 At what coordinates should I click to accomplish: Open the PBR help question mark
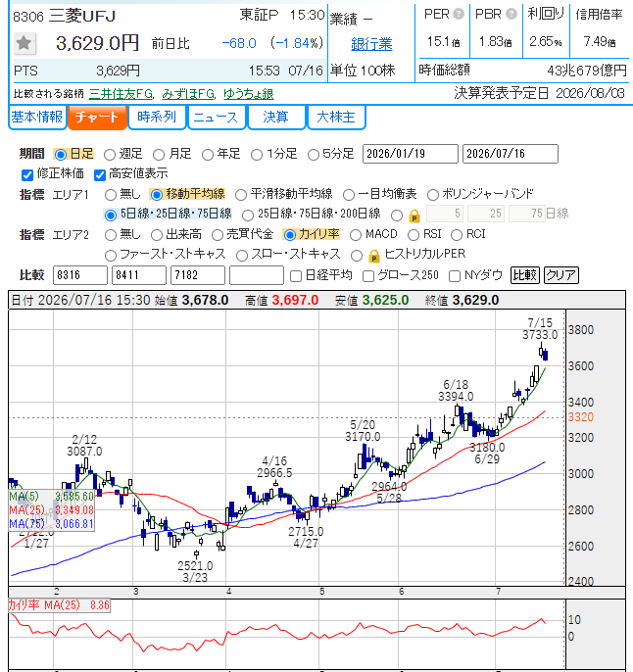[511, 14]
